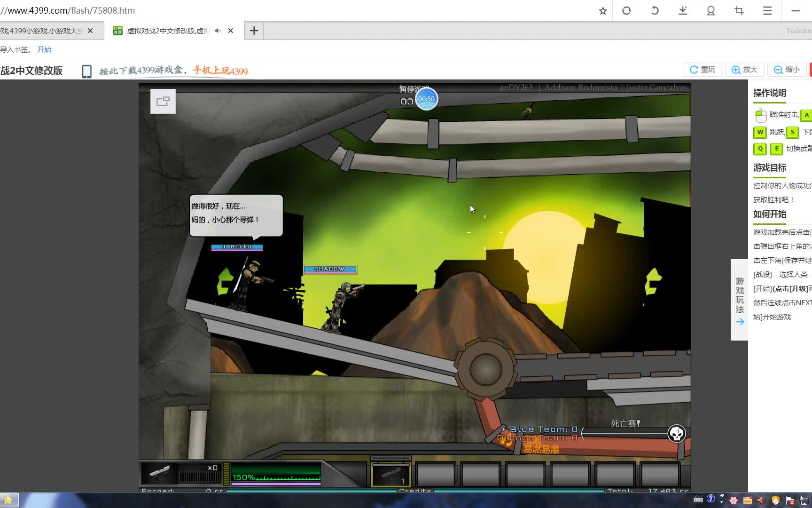Open the user account icon

tap(711, 11)
